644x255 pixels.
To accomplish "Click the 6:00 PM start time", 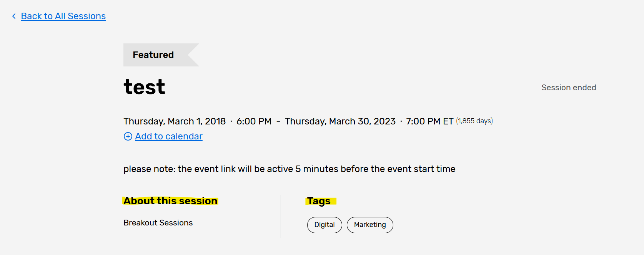I will 254,121.
